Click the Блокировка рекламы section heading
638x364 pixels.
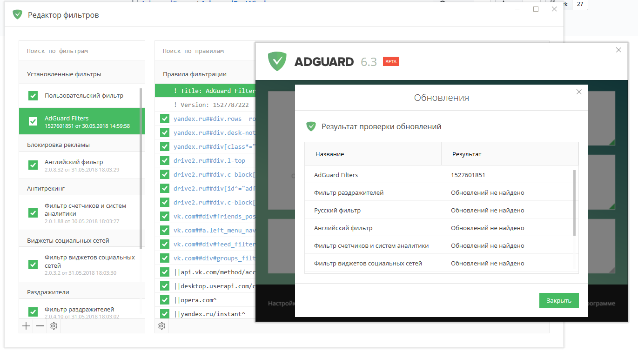[x=58, y=145]
